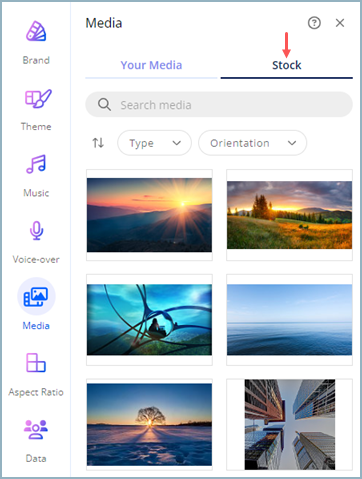This screenshot has width=362, height=479.
Task: Open the Aspect Ratio icon
Action: point(36,362)
